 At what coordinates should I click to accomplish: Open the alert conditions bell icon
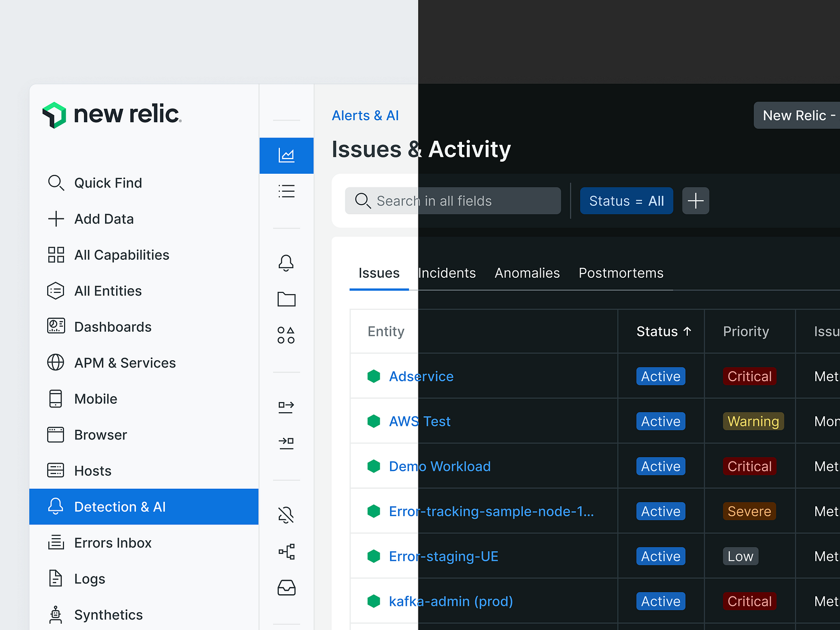[286, 263]
